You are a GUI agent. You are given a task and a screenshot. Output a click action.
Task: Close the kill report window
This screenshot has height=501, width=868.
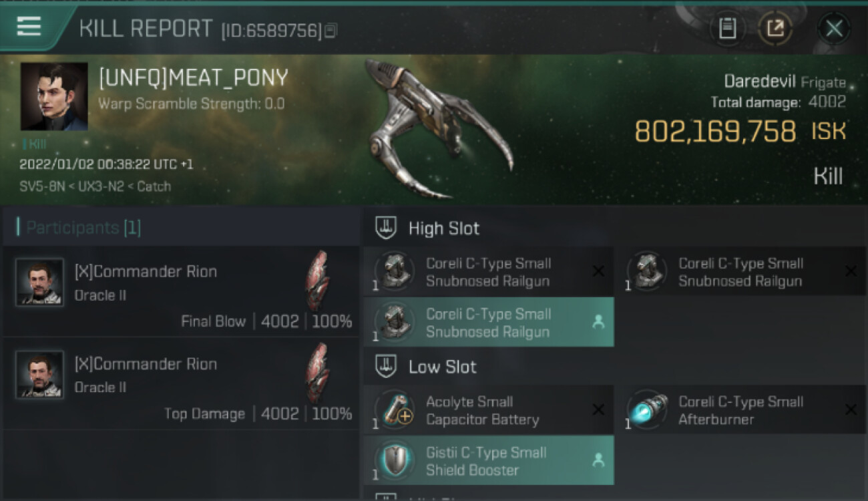click(x=834, y=28)
